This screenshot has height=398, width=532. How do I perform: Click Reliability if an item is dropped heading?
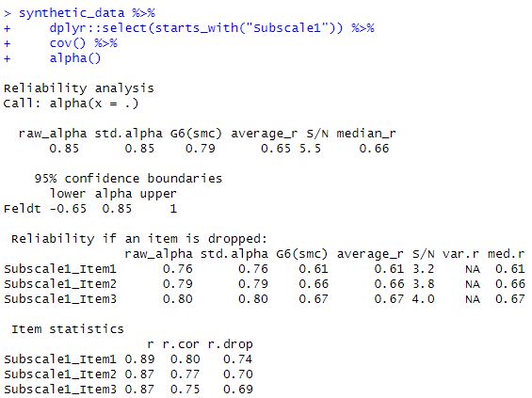(139, 239)
